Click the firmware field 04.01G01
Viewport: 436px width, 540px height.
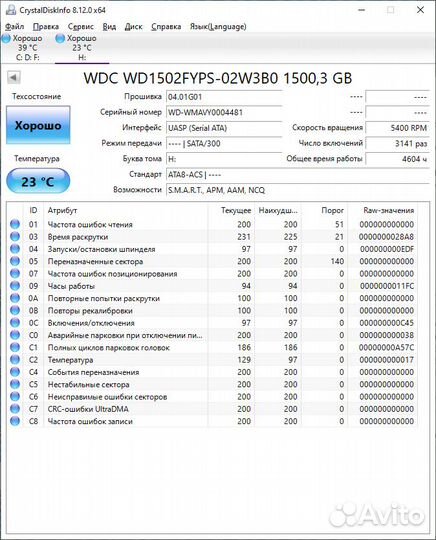click(x=224, y=97)
